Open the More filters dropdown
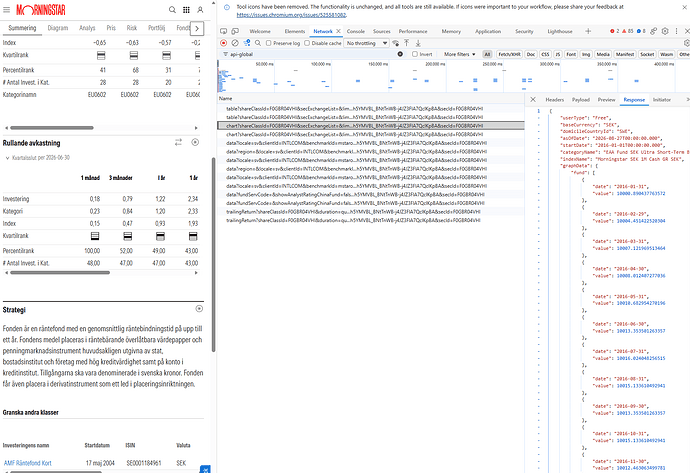 459,54
